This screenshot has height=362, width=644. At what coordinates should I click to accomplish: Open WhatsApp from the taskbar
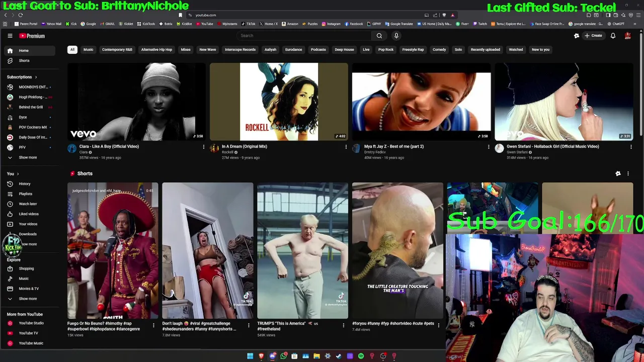click(283, 356)
